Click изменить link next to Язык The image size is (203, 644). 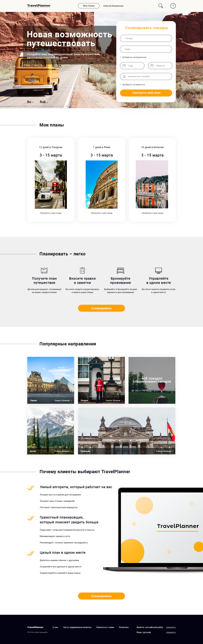click(171, 633)
